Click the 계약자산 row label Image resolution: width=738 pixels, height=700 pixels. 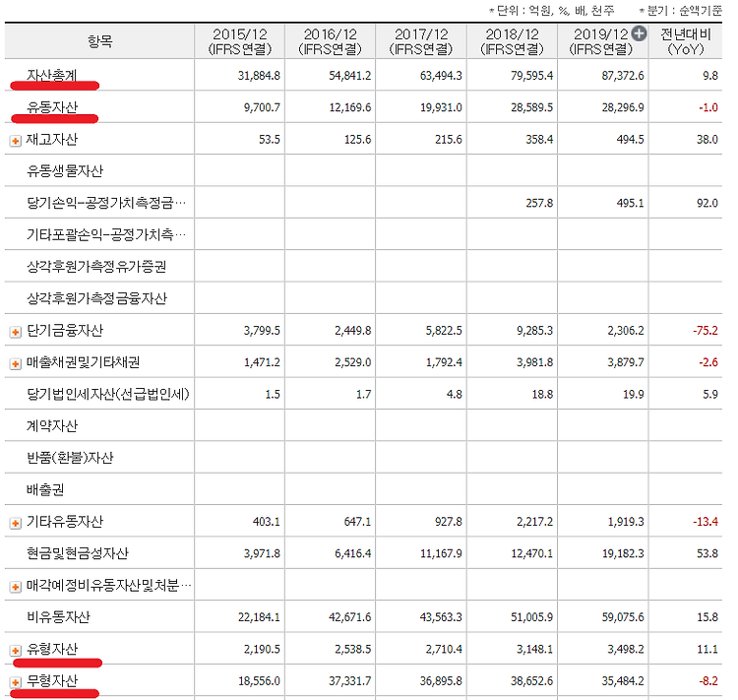click(x=52, y=426)
